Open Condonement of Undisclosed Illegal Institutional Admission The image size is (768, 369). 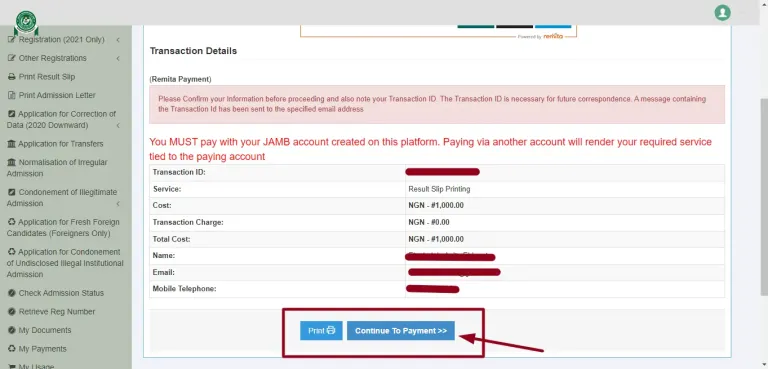coord(65,263)
